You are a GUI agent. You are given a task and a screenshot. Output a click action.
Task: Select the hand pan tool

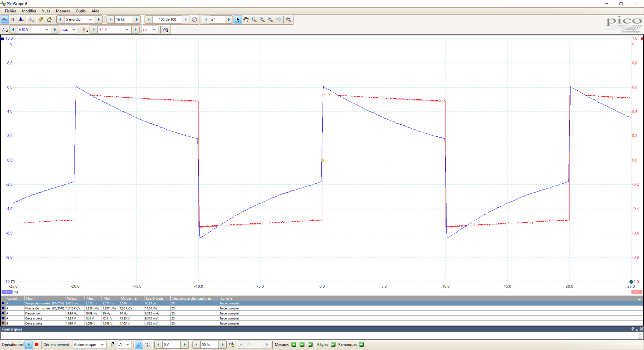pyautogui.click(x=246, y=20)
